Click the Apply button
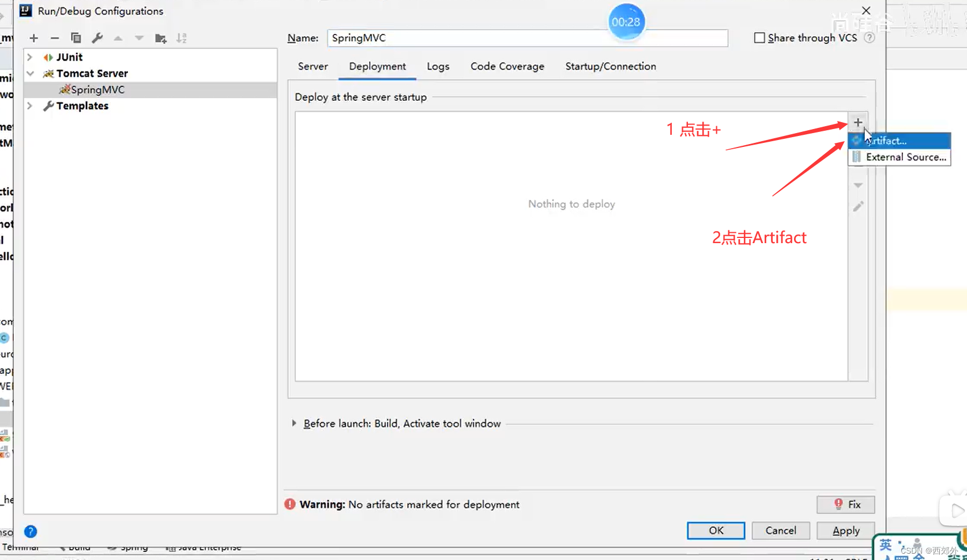The width and height of the screenshot is (967, 560). [x=846, y=531]
